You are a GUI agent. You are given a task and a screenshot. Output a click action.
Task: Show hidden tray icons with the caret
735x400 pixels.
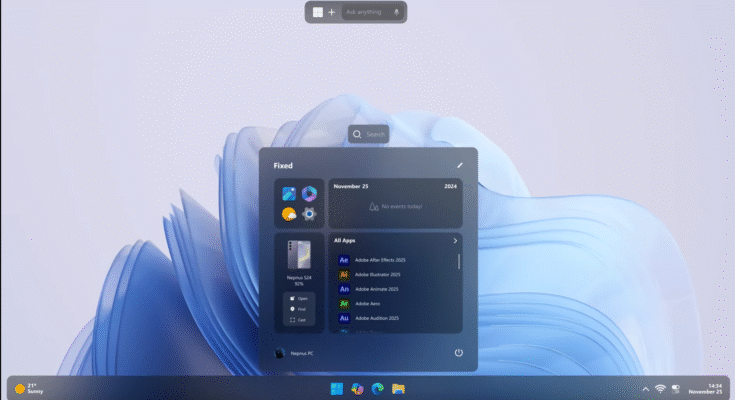click(x=645, y=389)
